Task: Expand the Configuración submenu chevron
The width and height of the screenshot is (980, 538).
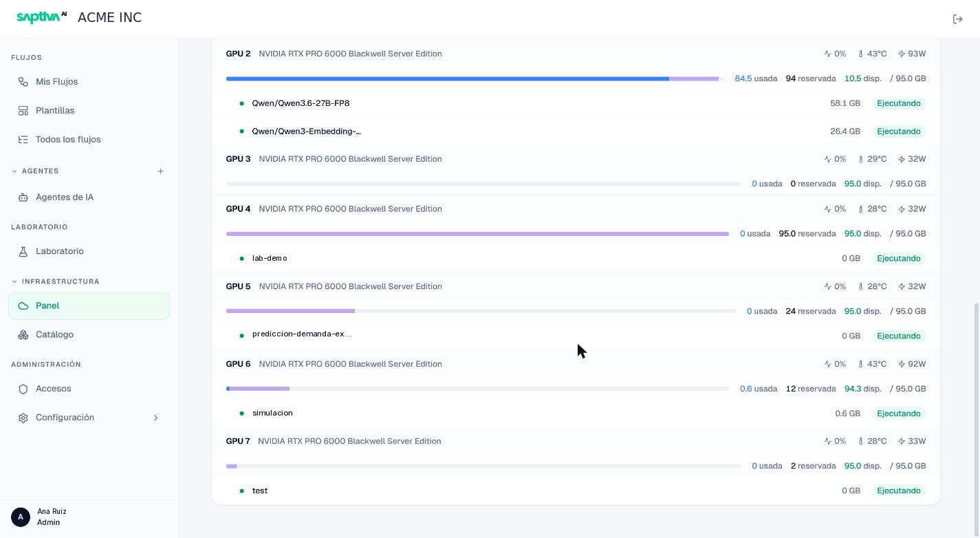Action: 155,418
